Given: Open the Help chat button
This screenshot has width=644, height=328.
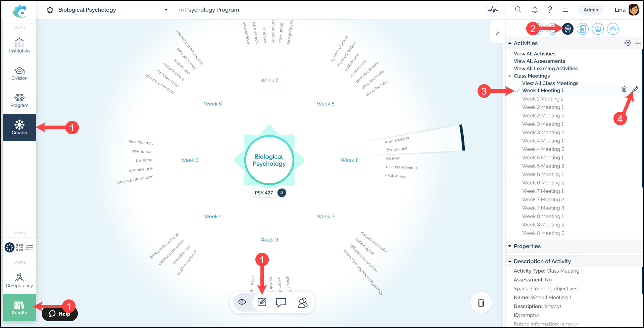Looking at the screenshot, I should point(60,314).
